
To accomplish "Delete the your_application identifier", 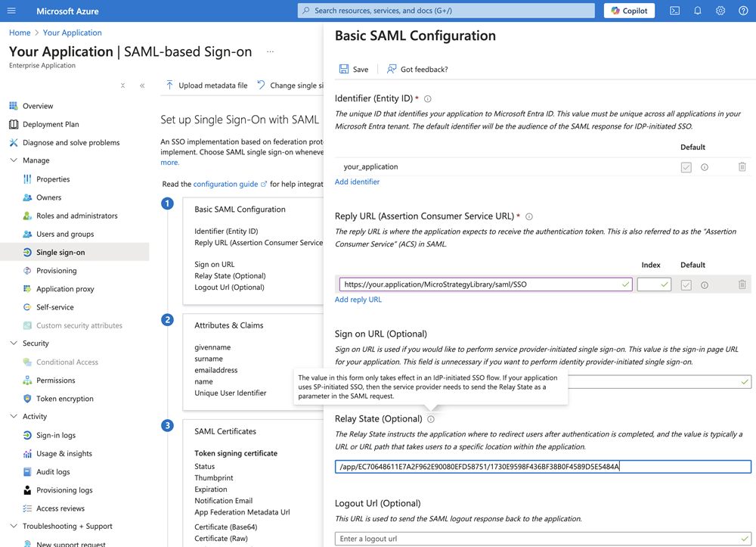I will [742, 167].
